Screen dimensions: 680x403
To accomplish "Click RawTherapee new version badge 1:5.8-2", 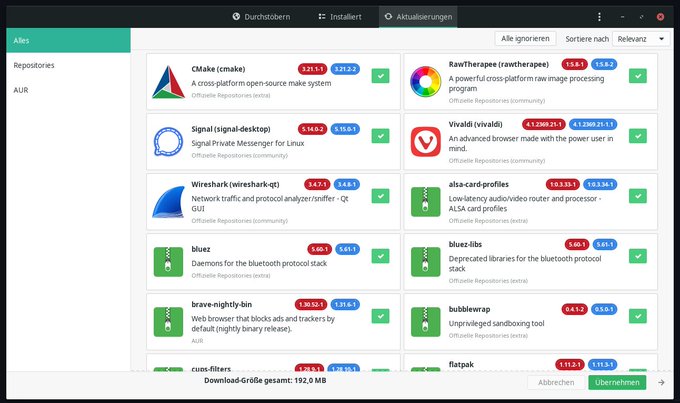I will [604, 64].
